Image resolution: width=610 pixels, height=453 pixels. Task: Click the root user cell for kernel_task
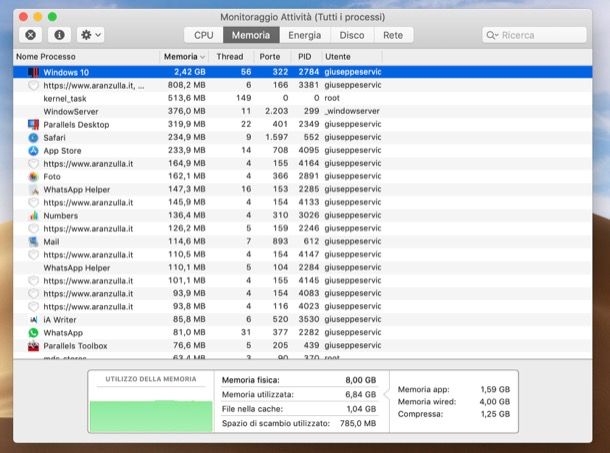(x=332, y=98)
